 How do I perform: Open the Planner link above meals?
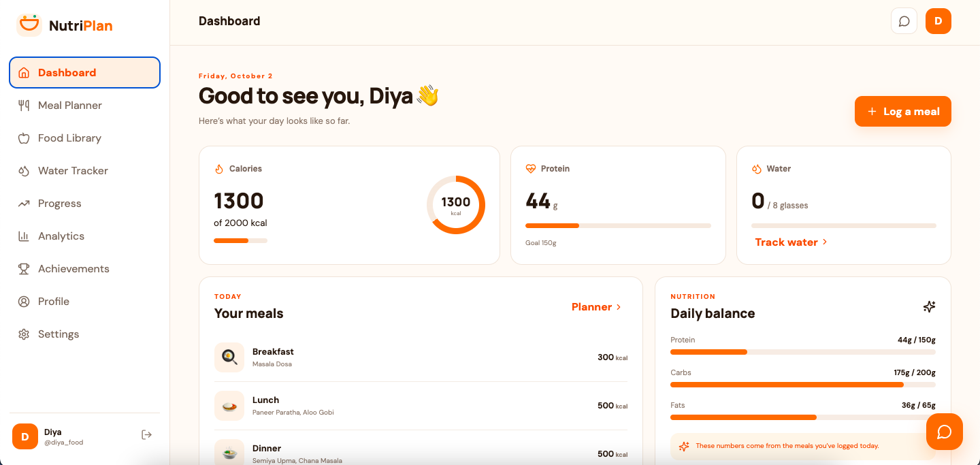597,307
